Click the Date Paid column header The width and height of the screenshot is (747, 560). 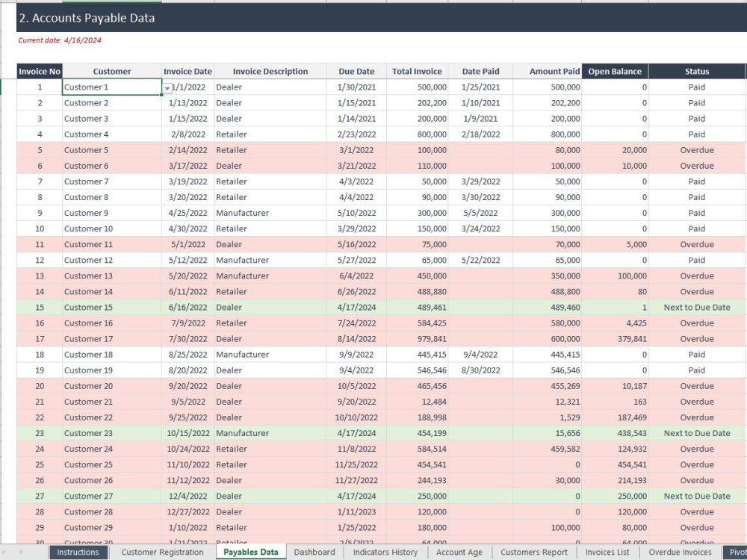coord(480,72)
